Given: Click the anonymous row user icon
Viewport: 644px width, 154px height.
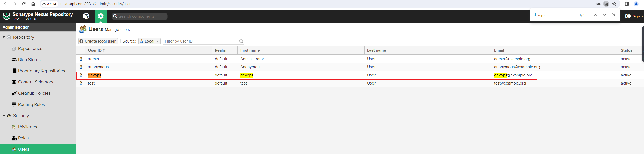Looking at the screenshot, I should (81, 67).
